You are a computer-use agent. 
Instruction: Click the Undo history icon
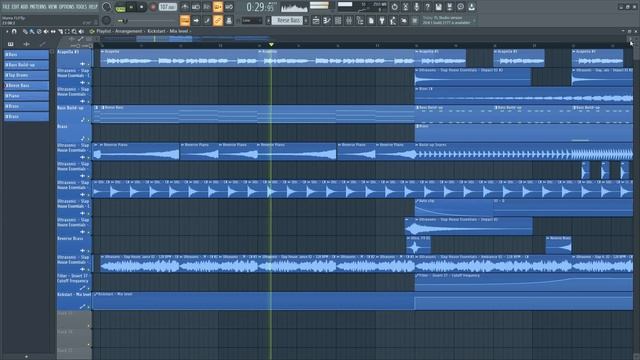pyautogui.click(x=394, y=7)
